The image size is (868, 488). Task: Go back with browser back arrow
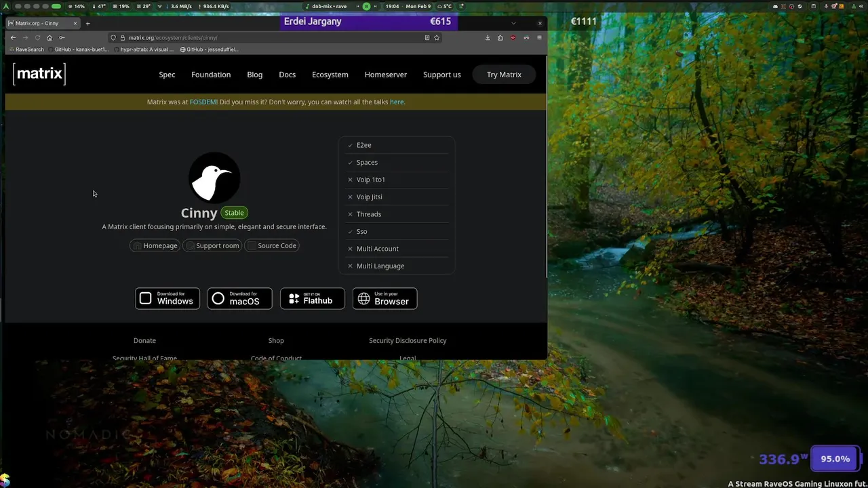pyautogui.click(x=13, y=38)
